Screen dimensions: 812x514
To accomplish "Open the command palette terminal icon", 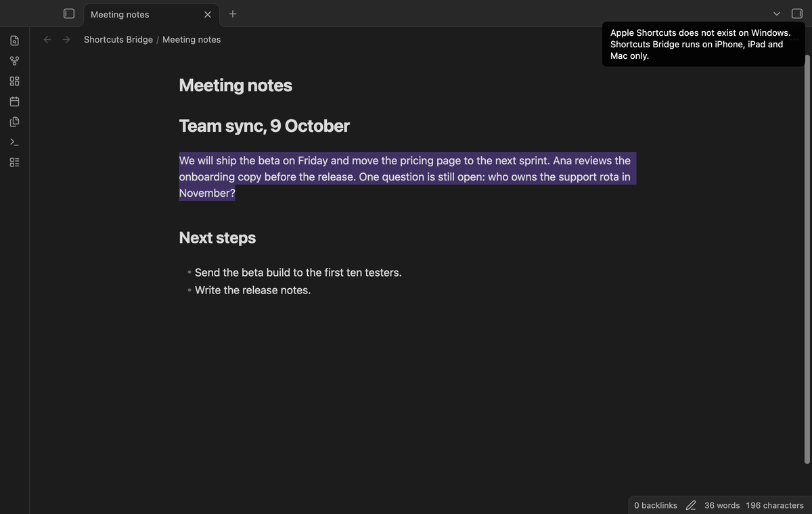I will (14, 142).
